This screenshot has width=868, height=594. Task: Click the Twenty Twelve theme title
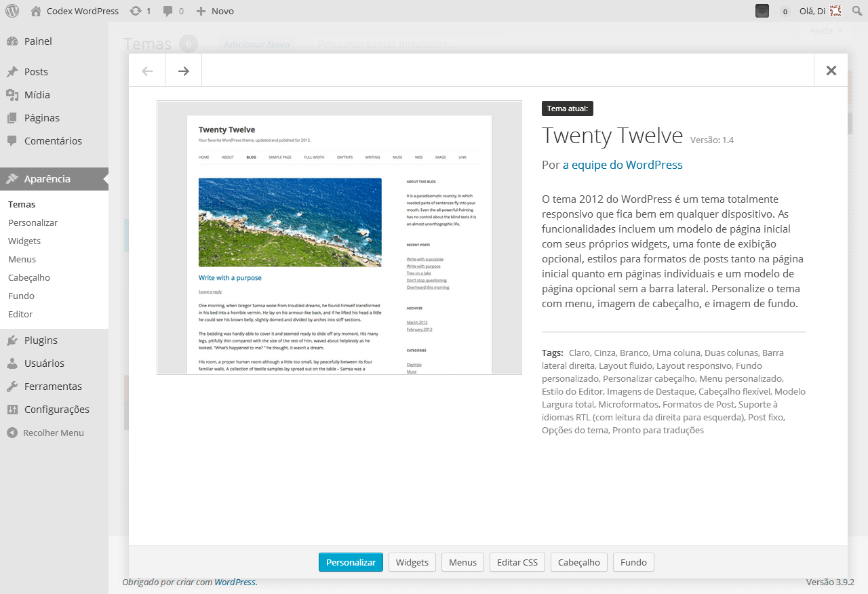[612, 136]
